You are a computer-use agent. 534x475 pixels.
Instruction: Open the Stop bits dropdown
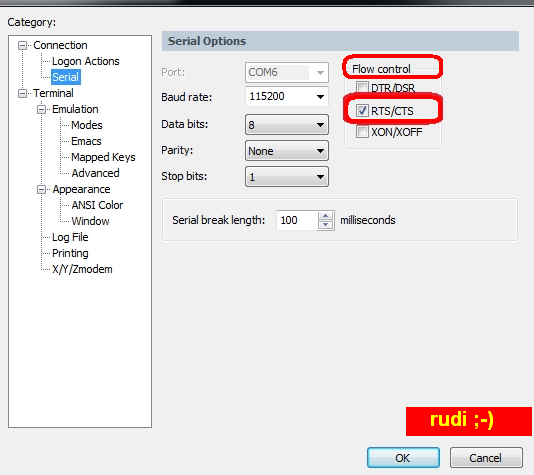click(x=287, y=177)
